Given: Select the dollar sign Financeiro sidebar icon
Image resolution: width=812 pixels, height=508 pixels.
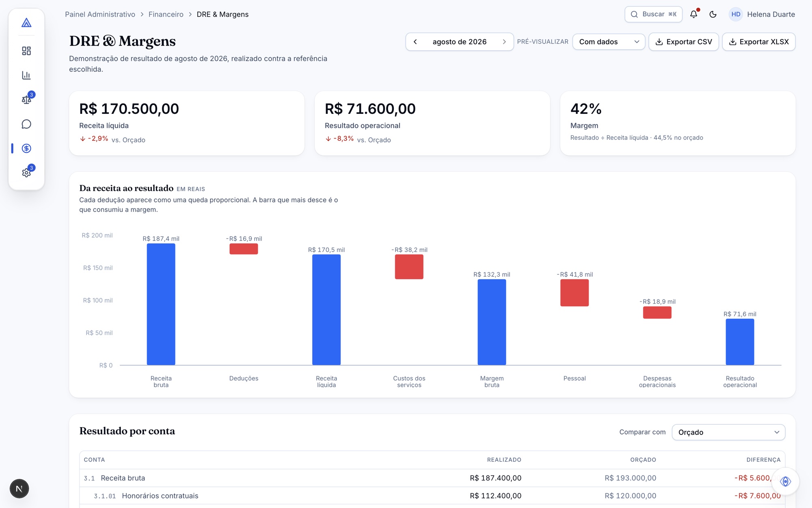Looking at the screenshot, I should 26,148.
